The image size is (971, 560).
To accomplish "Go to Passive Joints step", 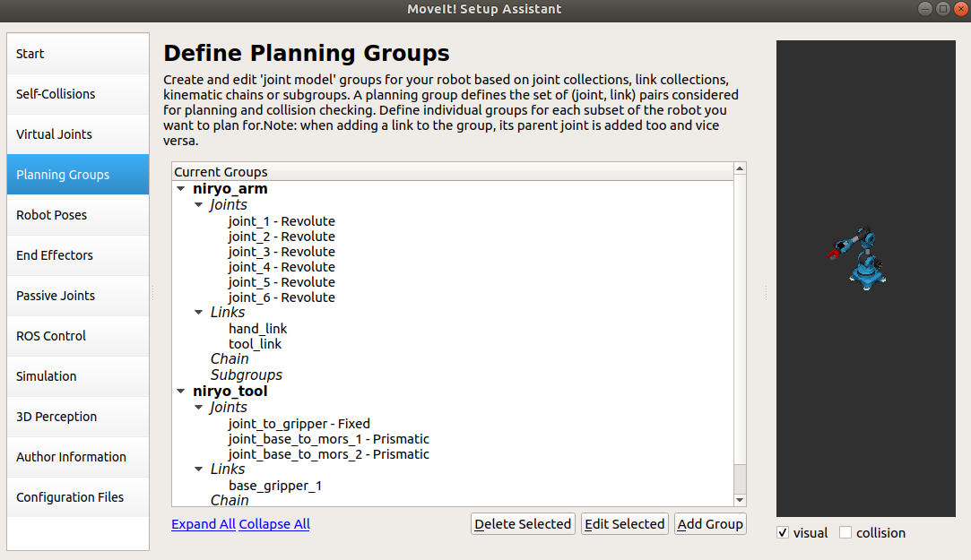I will [x=78, y=296].
